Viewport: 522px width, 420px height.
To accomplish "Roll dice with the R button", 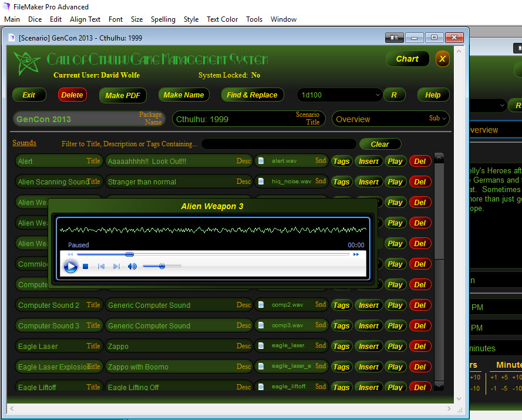I will 394,95.
